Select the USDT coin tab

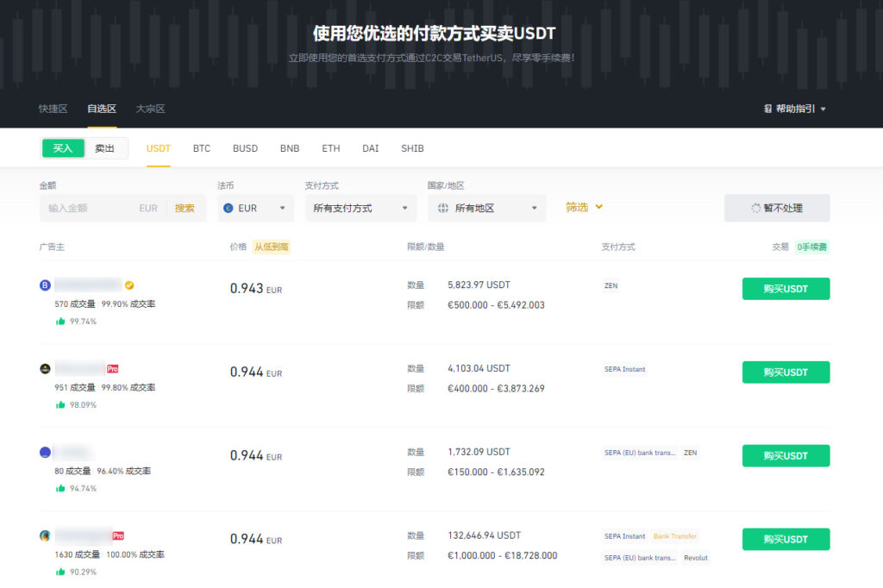pyautogui.click(x=159, y=148)
